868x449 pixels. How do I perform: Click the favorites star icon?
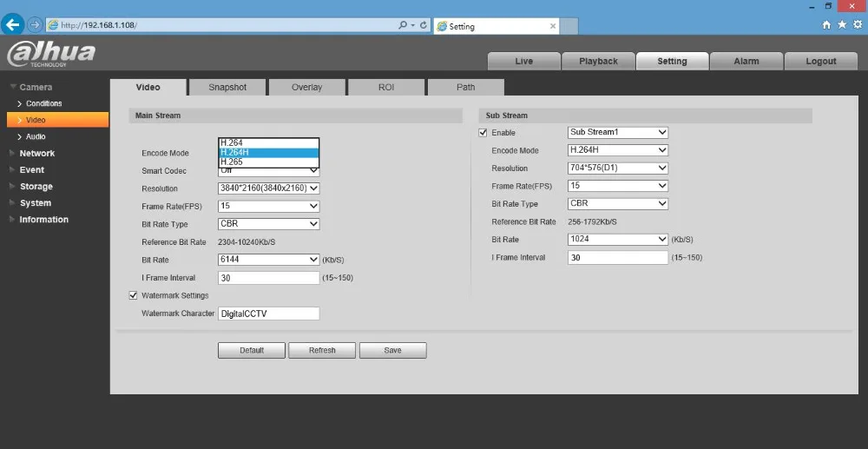point(842,25)
